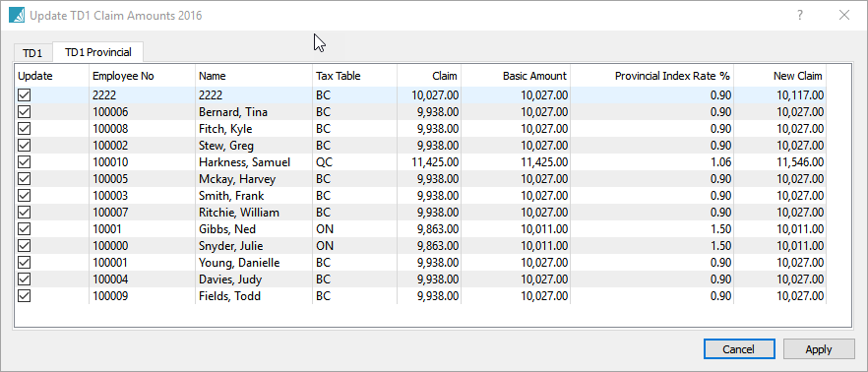
Task: Toggle Update checkbox for Bernard, Tina
Action: (x=25, y=112)
